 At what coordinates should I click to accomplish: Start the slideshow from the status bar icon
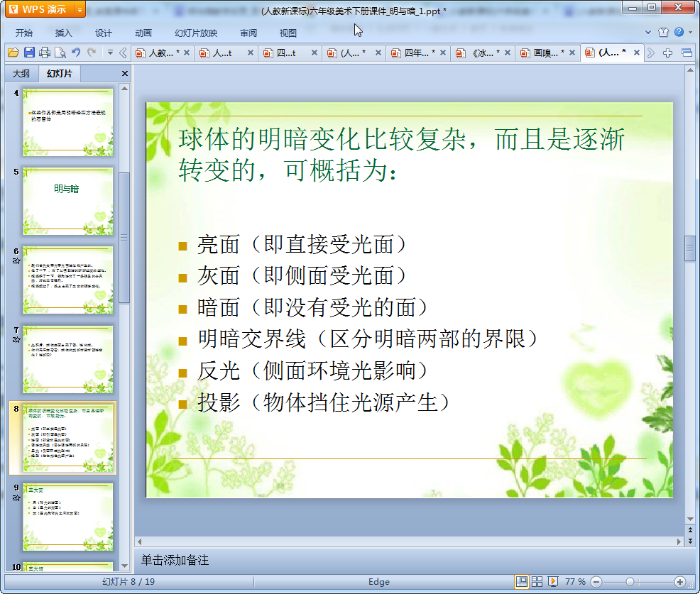(x=552, y=581)
